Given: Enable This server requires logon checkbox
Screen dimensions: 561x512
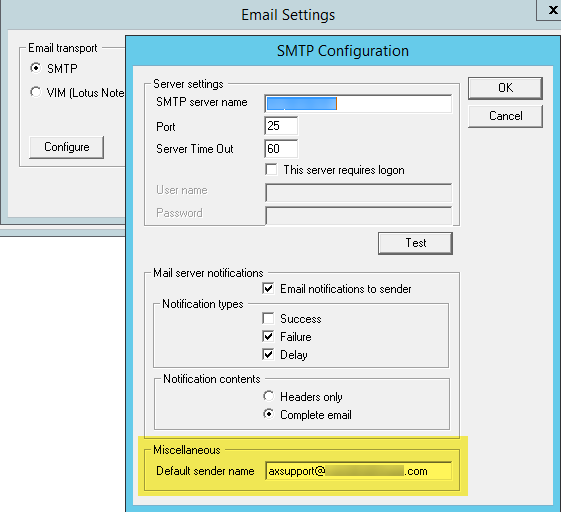Looking at the screenshot, I should point(271,169).
